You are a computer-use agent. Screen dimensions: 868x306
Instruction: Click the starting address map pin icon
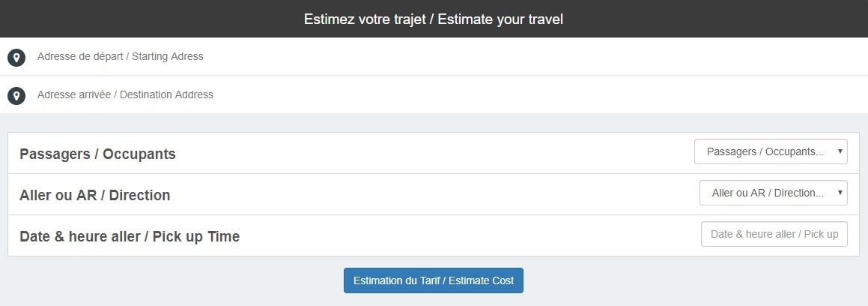16,57
